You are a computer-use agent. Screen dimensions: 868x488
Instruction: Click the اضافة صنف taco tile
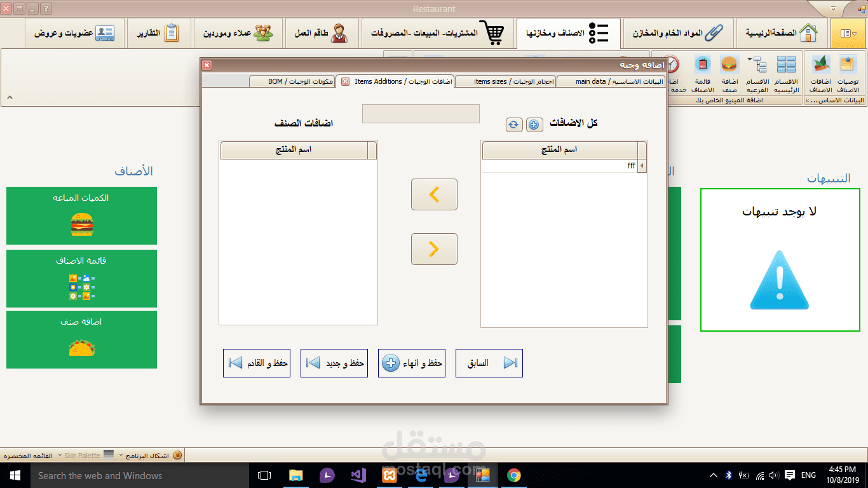pos(81,339)
